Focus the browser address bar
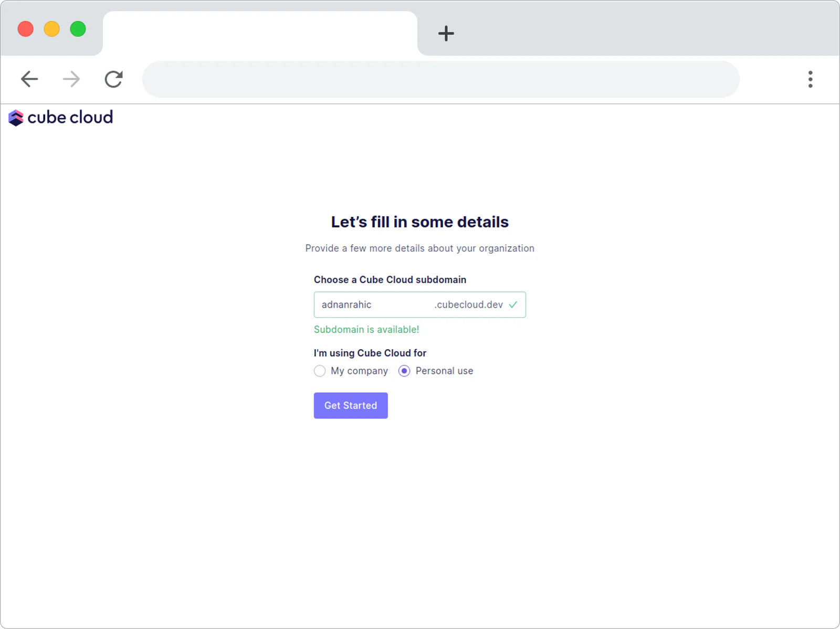This screenshot has height=629, width=840. click(x=440, y=79)
